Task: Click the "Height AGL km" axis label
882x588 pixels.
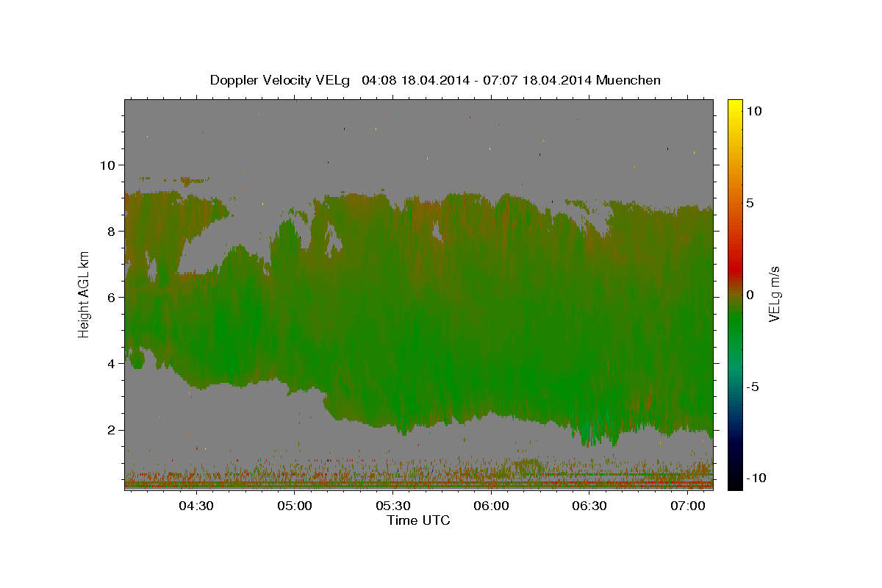Action: click(84, 295)
